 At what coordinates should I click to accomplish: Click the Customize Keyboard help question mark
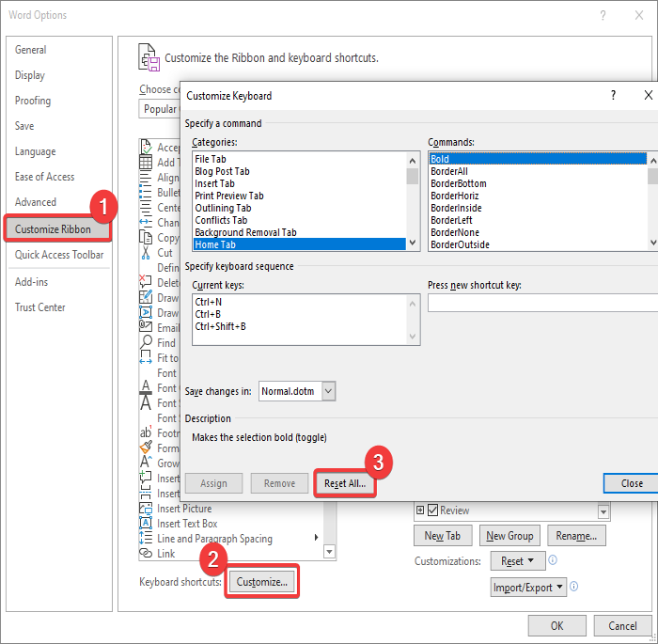click(x=613, y=95)
